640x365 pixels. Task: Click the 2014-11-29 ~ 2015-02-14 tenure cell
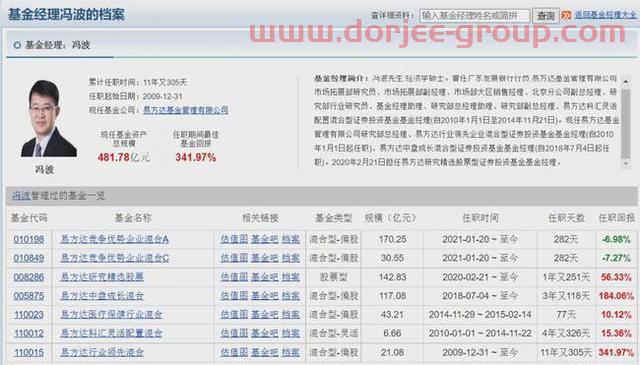[x=480, y=315]
